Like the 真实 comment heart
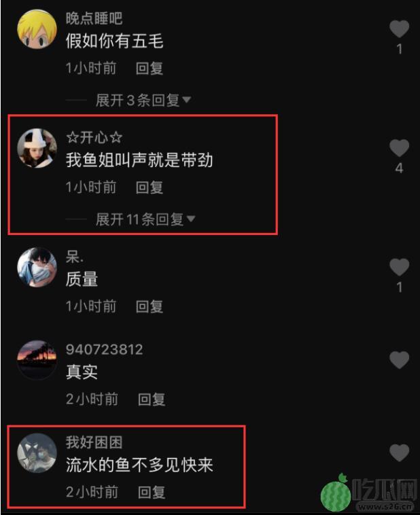420x515 pixels. (399, 359)
